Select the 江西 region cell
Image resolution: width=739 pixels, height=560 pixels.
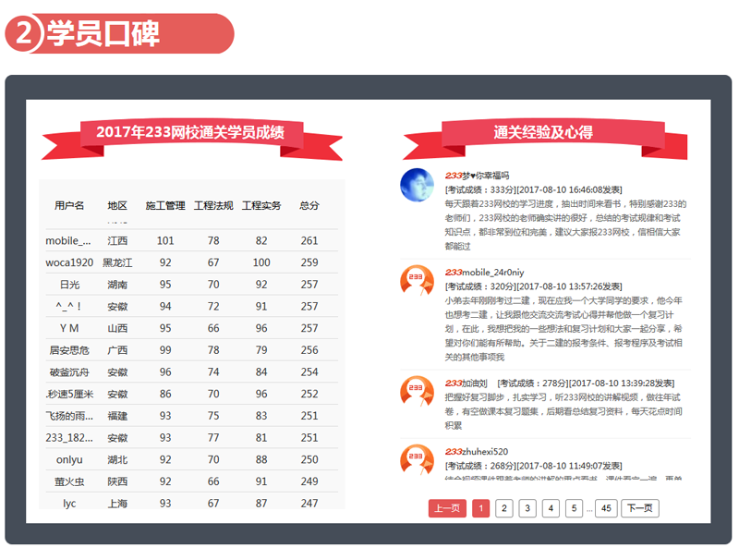(117, 241)
